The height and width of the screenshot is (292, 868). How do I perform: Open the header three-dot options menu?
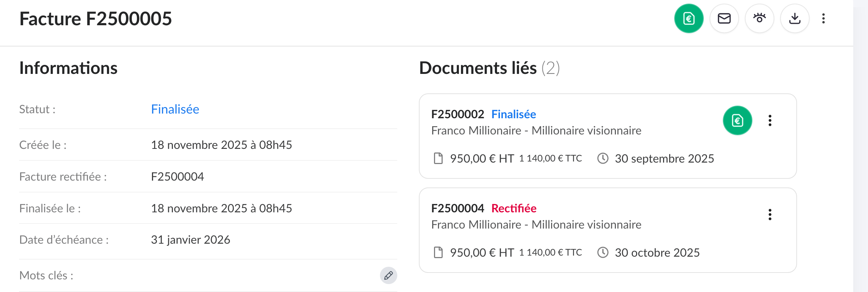(x=823, y=18)
